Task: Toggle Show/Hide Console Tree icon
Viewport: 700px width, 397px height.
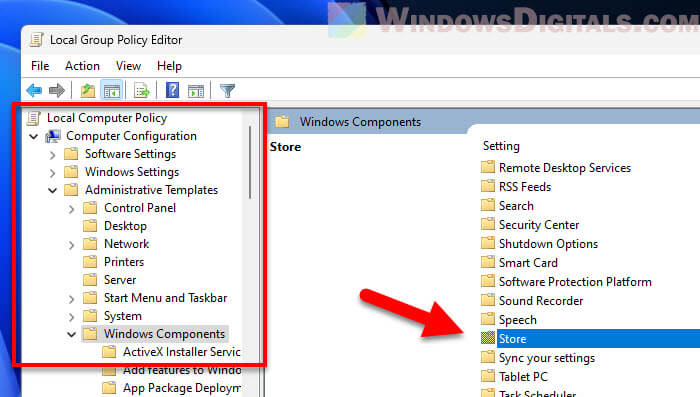Action: click(x=112, y=91)
